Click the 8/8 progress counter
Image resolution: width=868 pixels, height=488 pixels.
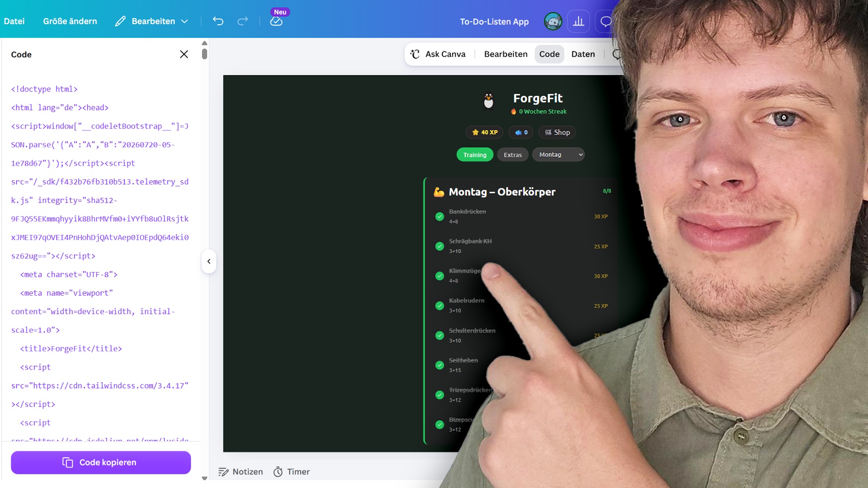pos(607,191)
